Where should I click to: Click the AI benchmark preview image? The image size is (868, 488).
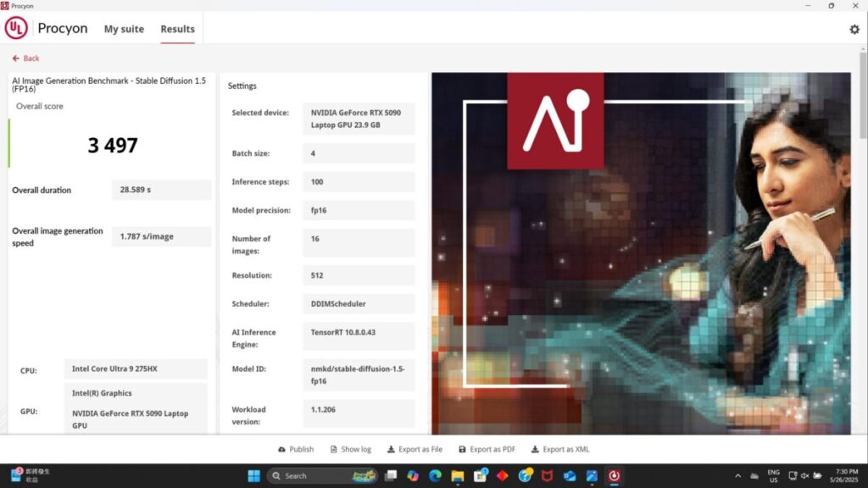point(641,253)
